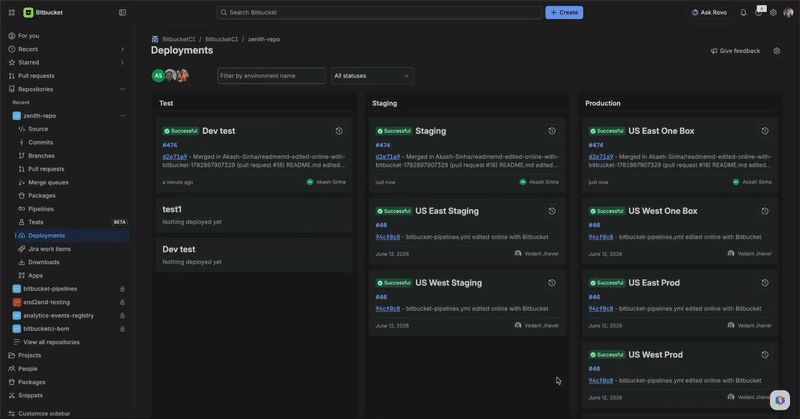Open the end2end-testing repository

coord(46,302)
